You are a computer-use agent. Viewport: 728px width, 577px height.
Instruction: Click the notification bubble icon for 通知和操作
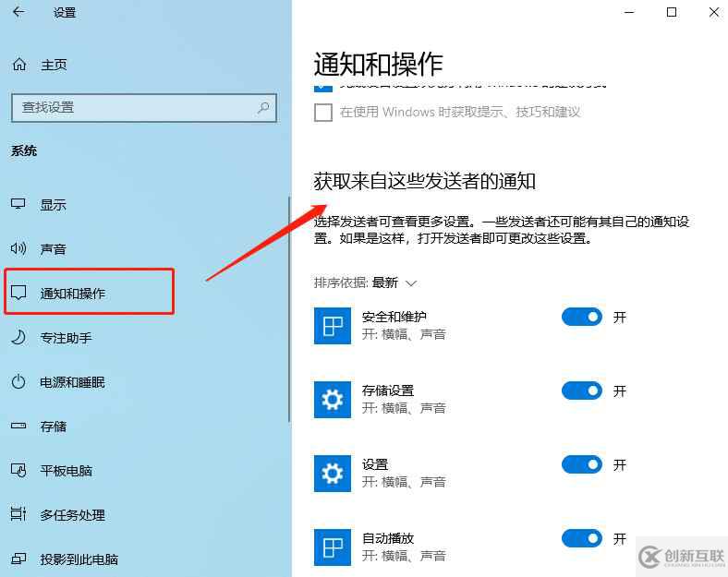[18, 293]
